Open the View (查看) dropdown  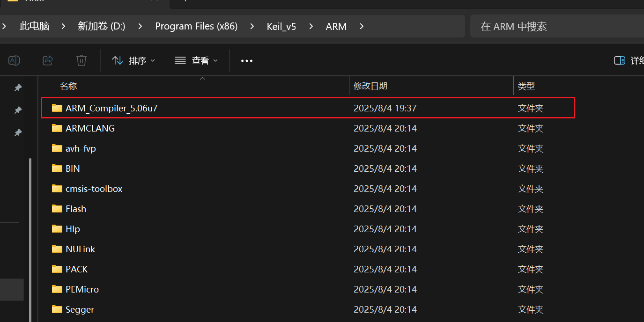tap(196, 60)
